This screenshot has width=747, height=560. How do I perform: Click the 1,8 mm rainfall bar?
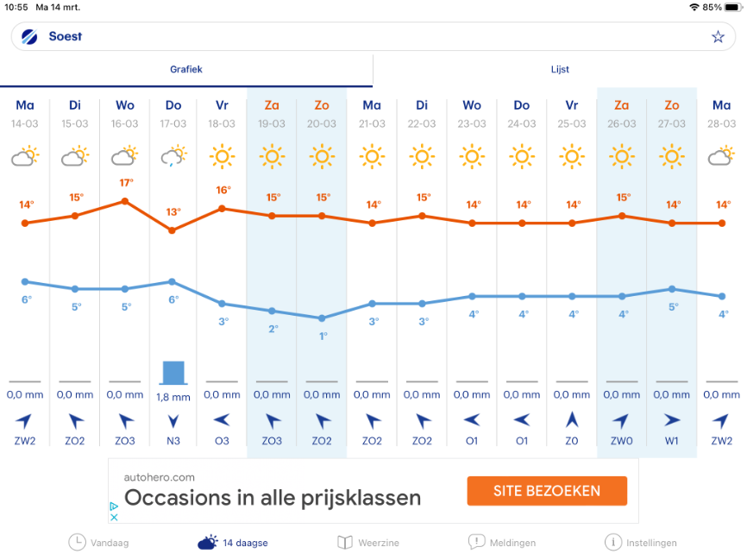pyautogui.click(x=173, y=373)
